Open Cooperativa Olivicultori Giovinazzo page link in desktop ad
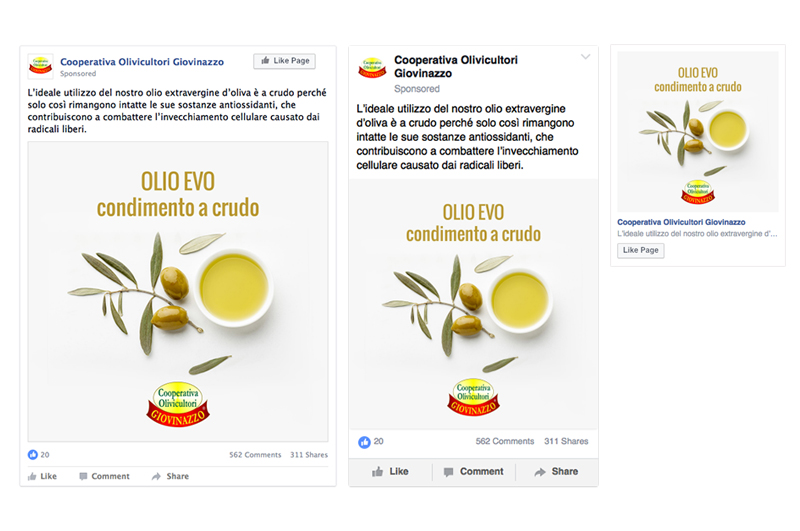This screenshot has width=800, height=531. click(x=142, y=62)
